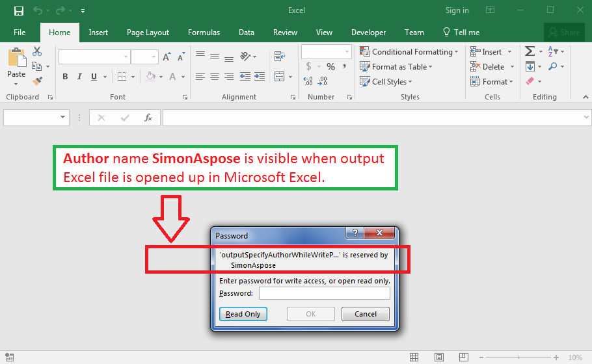This screenshot has height=364, width=592.
Task: Toggle Bold formatting
Action: [65, 77]
